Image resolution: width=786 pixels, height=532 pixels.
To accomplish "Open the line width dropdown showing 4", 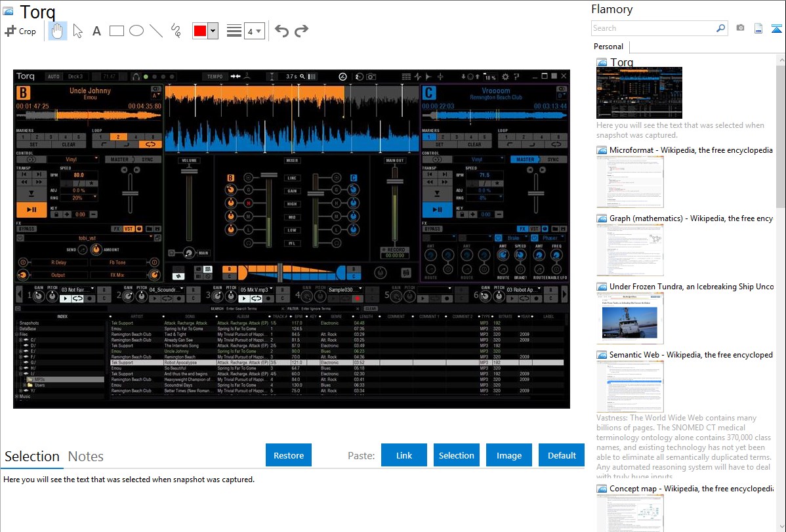I will 254,31.
